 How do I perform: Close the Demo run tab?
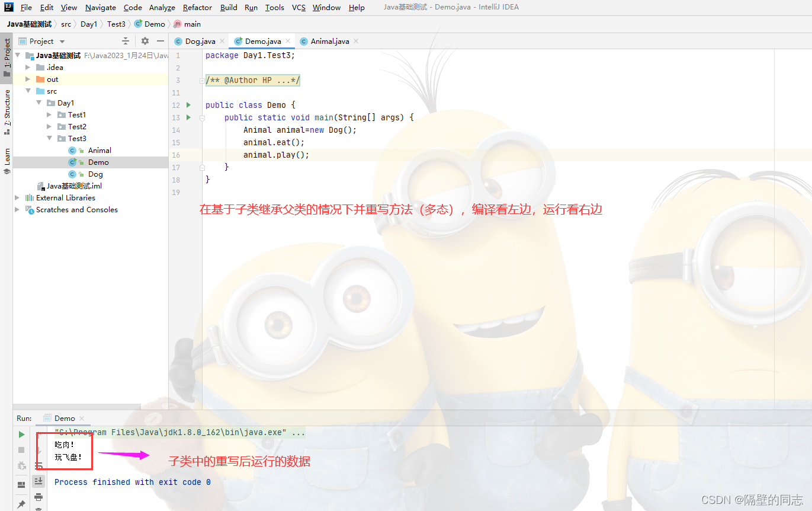(x=82, y=419)
